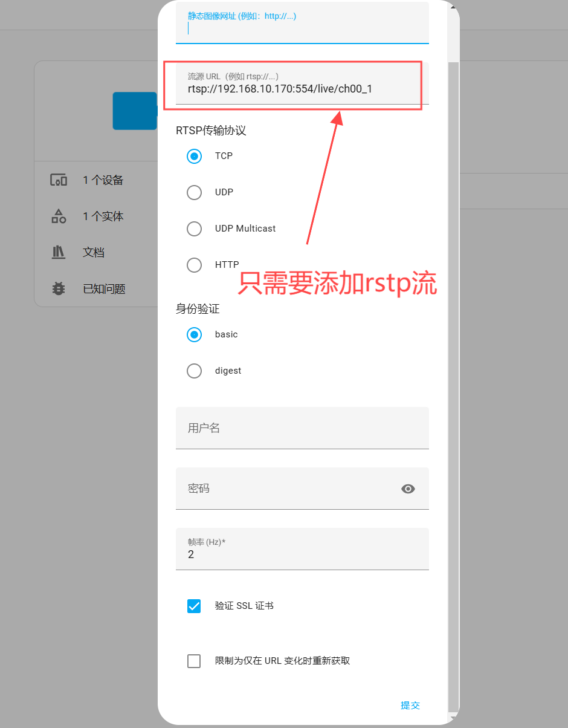Click the 静态图像网址 input field
This screenshot has height=728, width=568.
[302, 28]
